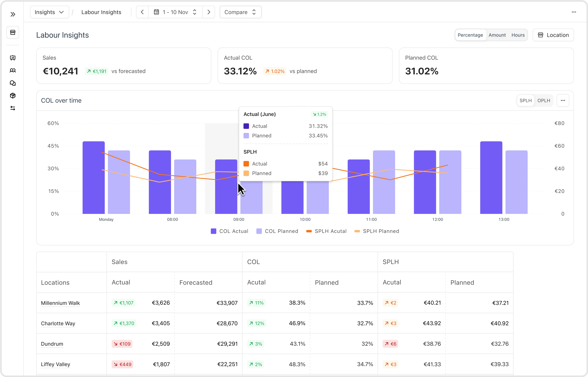Click Millennium Walk €33,907 forecasted cell

[208, 303]
